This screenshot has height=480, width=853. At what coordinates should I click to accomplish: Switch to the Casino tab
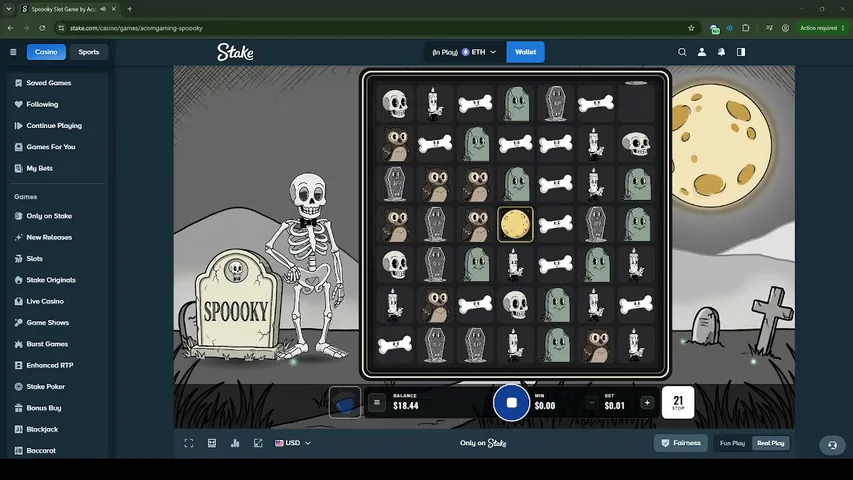pyautogui.click(x=46, y=52)
